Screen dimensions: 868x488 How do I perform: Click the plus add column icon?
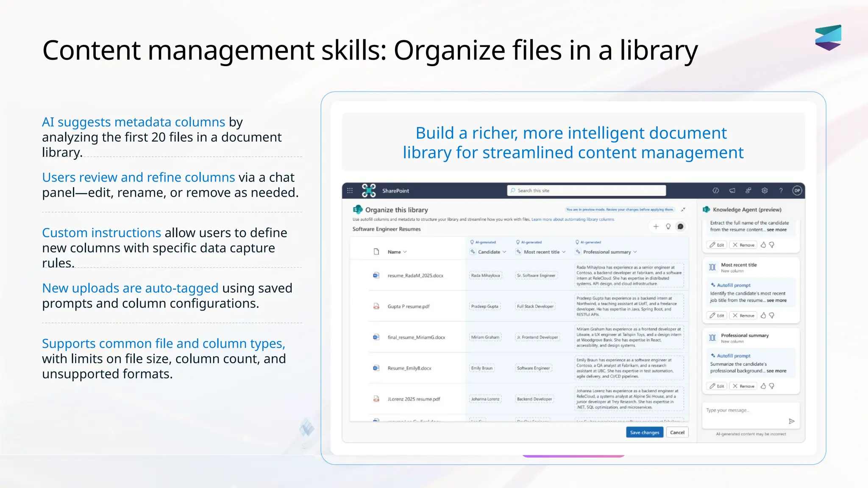click(x=656, y=227)
